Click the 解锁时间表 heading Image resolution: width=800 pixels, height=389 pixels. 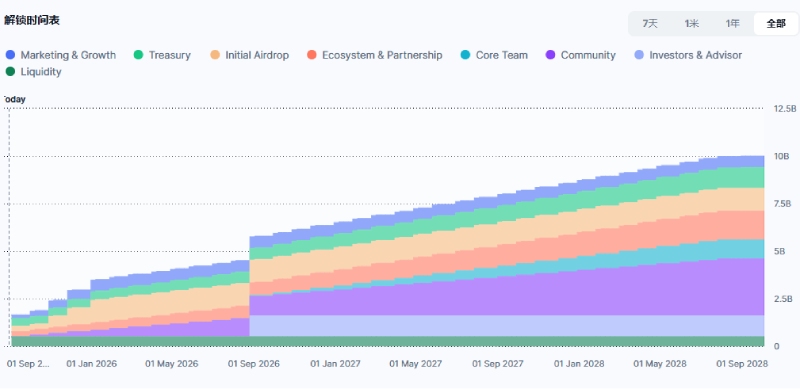[32, 21]
